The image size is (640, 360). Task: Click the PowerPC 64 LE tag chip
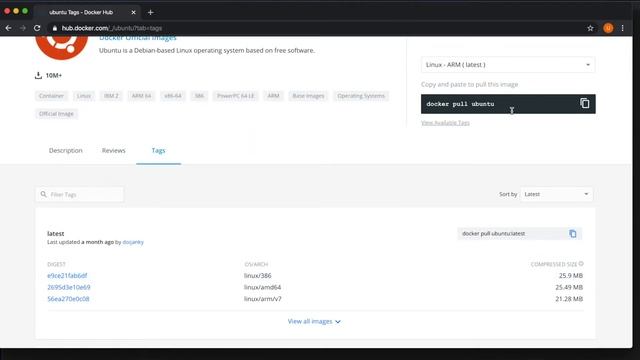(x=236, y=96)
